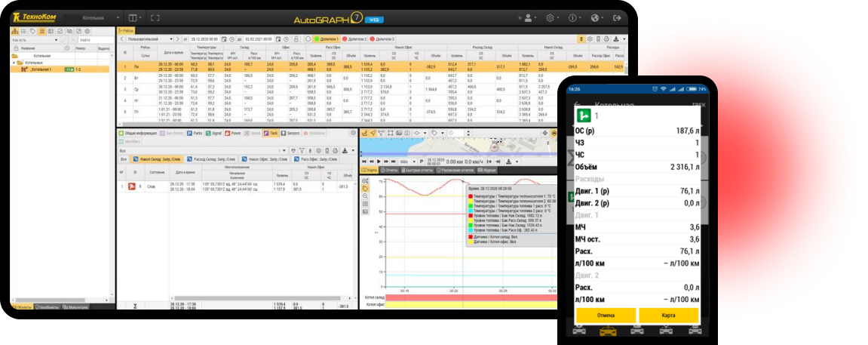Image resolution: width=868 pixels, height=345 pixels.
Task: Open the user account menu
Action: tap(529, 17)
